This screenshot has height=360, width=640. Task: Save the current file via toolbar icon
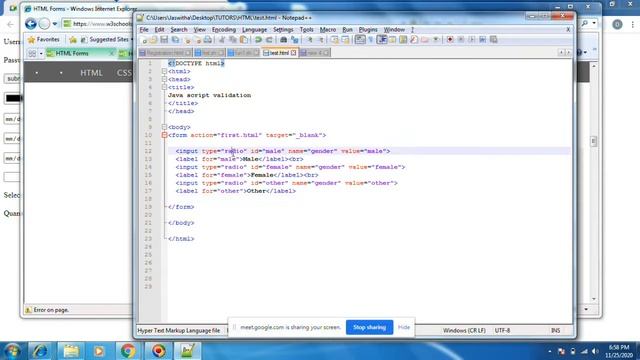click(164, 40)
